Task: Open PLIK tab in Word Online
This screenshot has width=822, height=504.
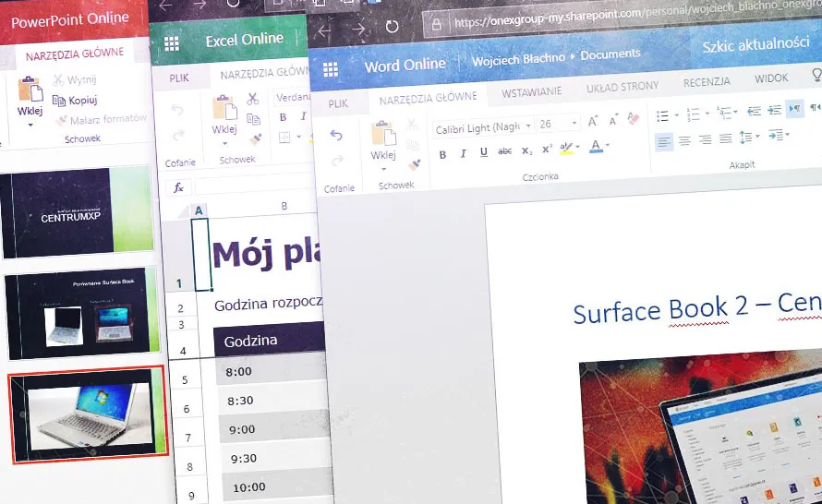Action: (x=338, y=103)
